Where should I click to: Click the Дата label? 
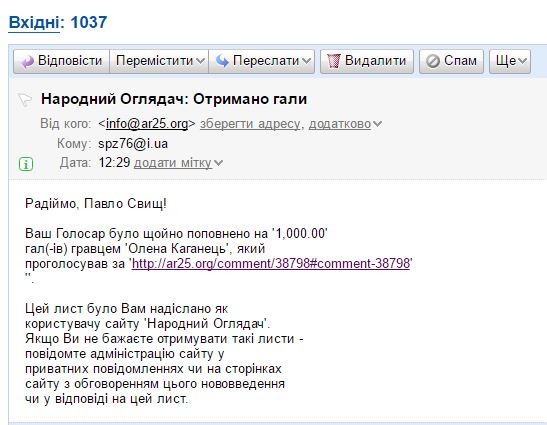75,163
